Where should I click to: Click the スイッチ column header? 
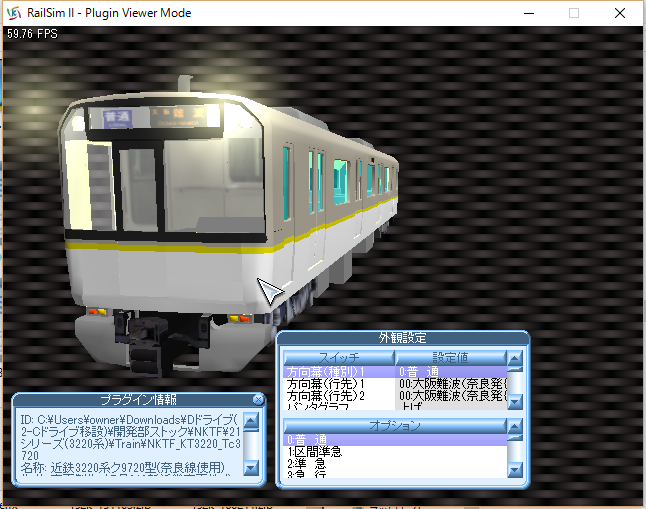point(339,358)
